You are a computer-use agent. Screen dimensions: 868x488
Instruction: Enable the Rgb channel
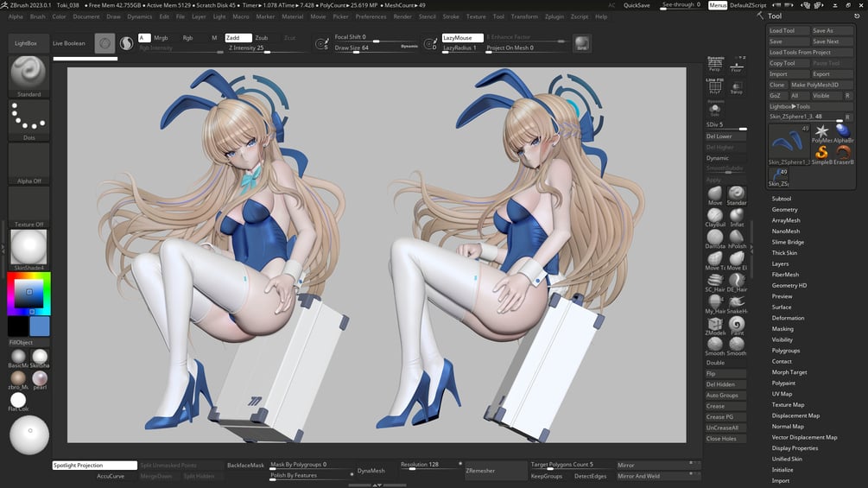click(x=187, y=38)
